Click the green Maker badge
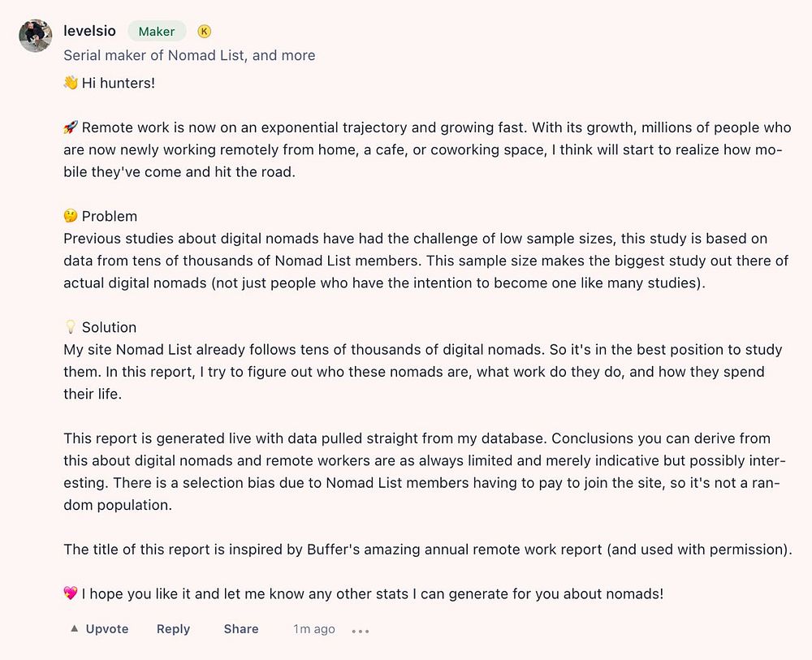Viewport: 812px width, 660px height. 157,32
